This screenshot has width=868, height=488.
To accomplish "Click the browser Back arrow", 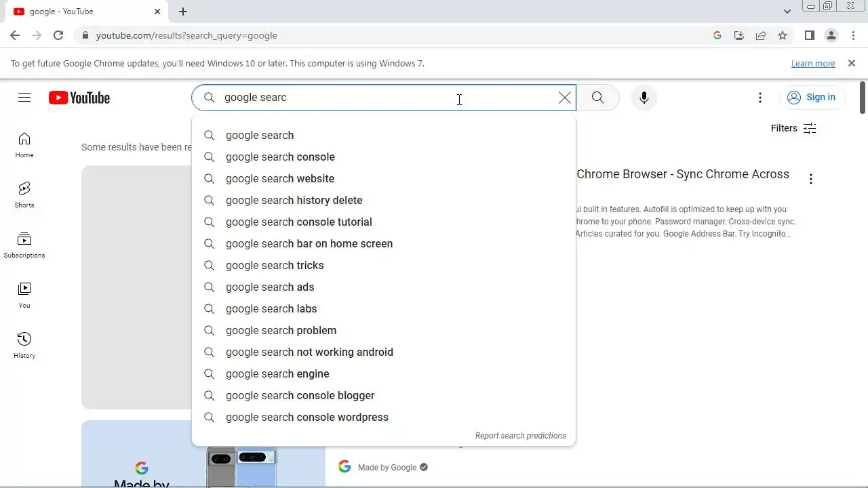I will 15,35.
